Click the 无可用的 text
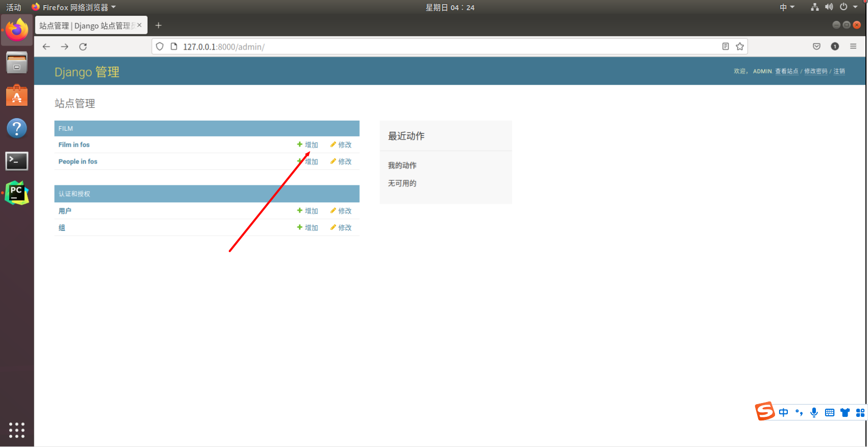The height and width of the screenshot is (447, 868). click(x=402, y=183)
